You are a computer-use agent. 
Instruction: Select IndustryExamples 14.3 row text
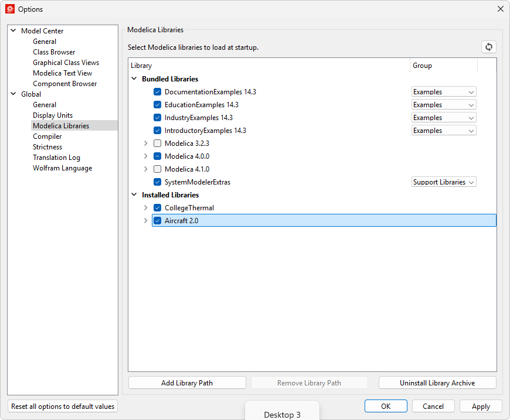pos(199,118)
